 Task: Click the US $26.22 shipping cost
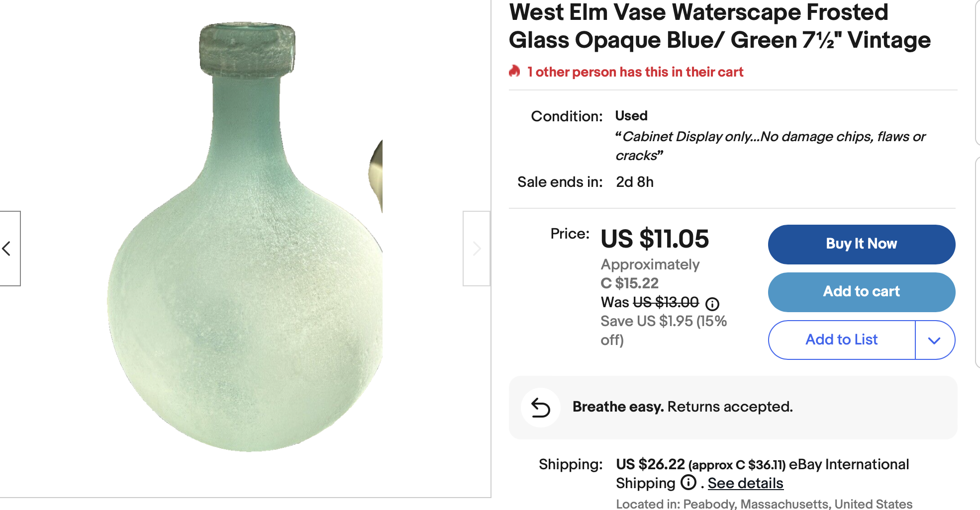coord(650,464)
